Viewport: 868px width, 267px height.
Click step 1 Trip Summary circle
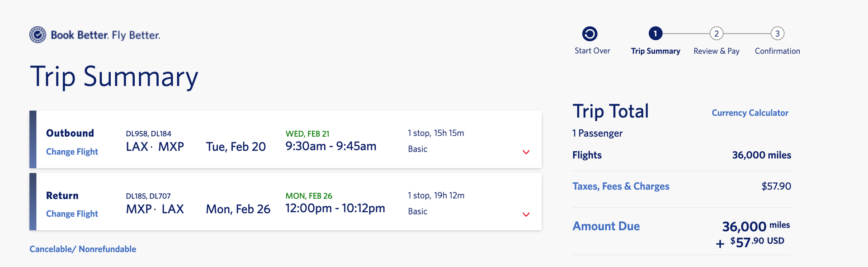point(656,33)
